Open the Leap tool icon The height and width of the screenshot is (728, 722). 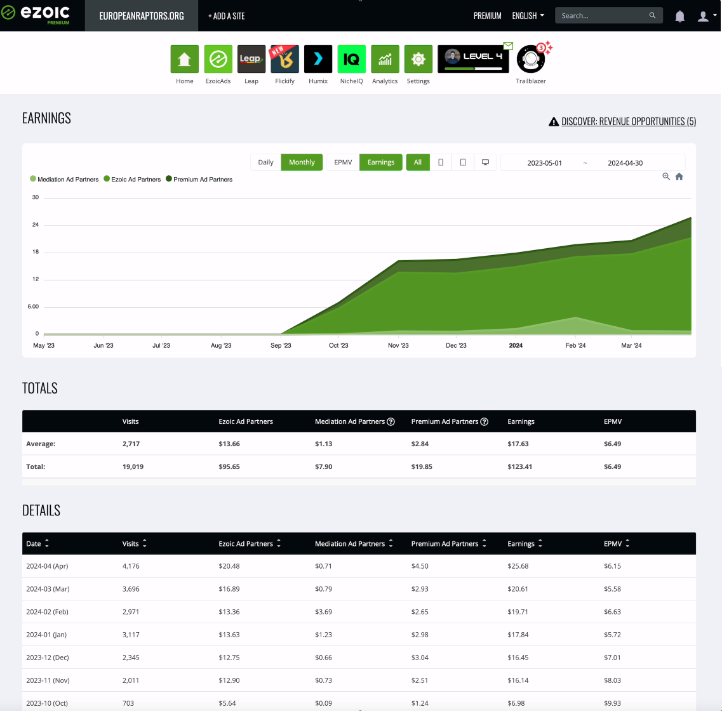(x=251, y=59)
